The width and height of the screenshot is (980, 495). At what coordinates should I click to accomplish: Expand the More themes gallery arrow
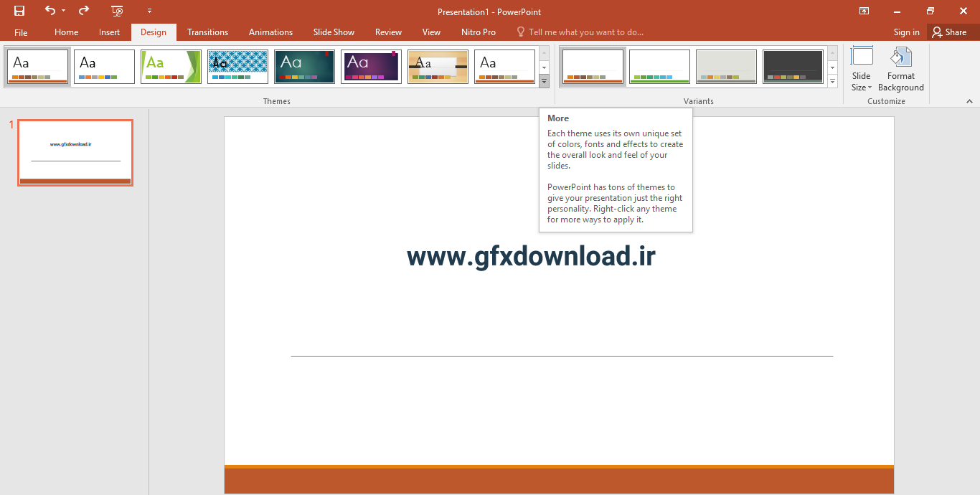click(544, 82)
